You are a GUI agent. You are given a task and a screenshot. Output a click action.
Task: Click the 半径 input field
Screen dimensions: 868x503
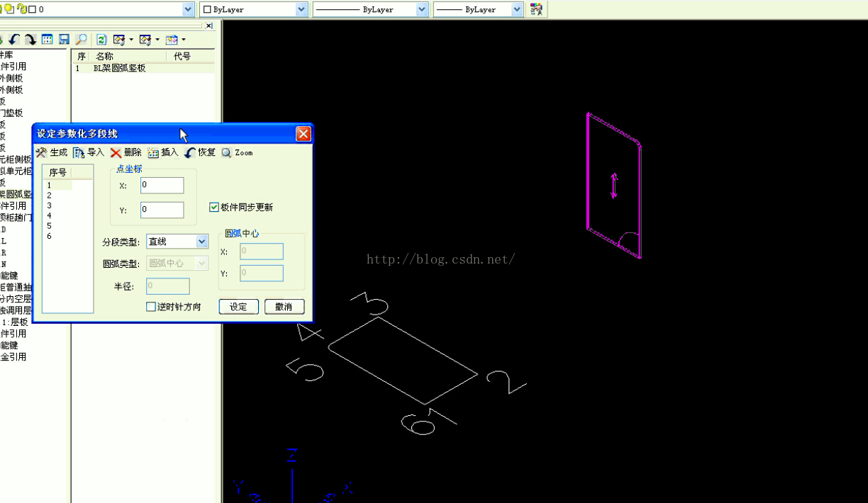coord(168,286)
